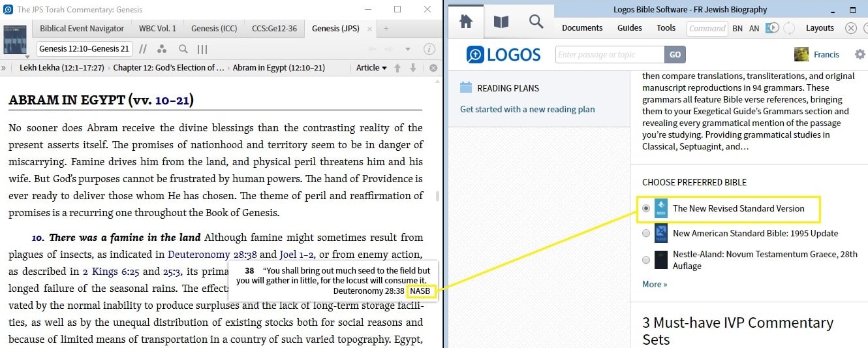Viewport: 868px width, 348px height.
Task: Open the 2 Kings 6:25 reference link
Action: click(x=111, y=272)
